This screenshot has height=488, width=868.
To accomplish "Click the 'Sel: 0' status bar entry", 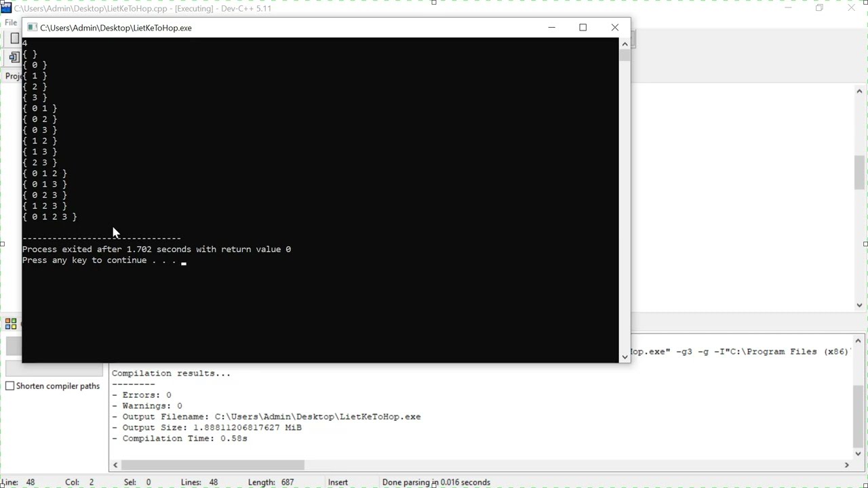I will click(x=137, y=483).
